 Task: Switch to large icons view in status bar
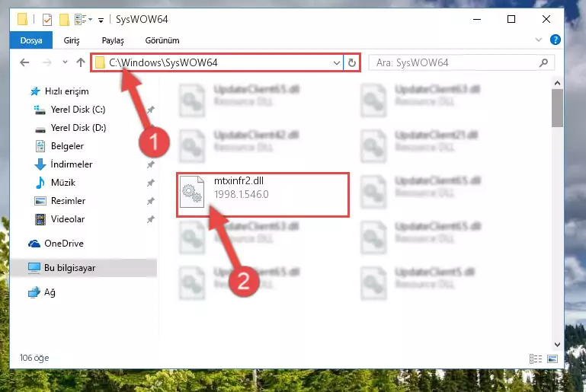tap(552, 359)
